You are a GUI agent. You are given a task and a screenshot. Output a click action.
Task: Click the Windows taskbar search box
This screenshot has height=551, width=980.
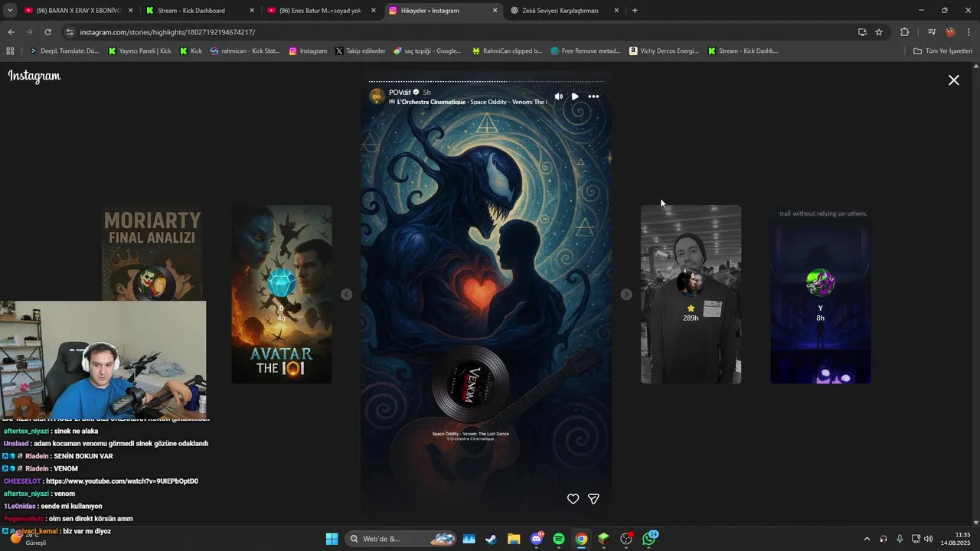pos(402,539)
